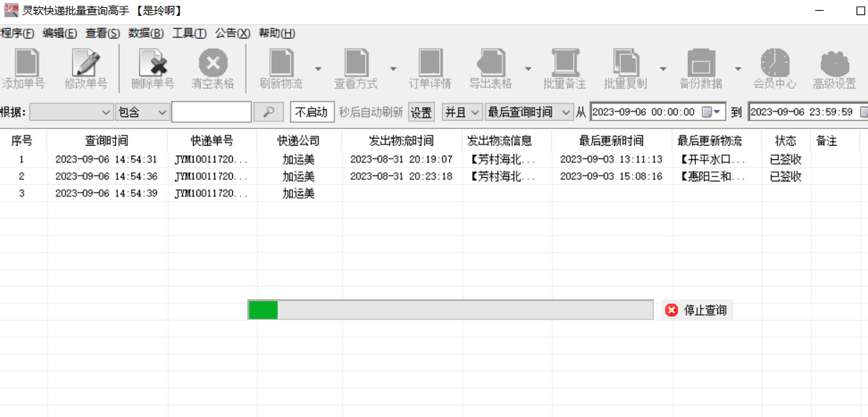This screenshot has height=417, width=868.
Task: Click cell 2023-08-31 20:19:07
Action: pyautogui.click(x=401, y=160)
